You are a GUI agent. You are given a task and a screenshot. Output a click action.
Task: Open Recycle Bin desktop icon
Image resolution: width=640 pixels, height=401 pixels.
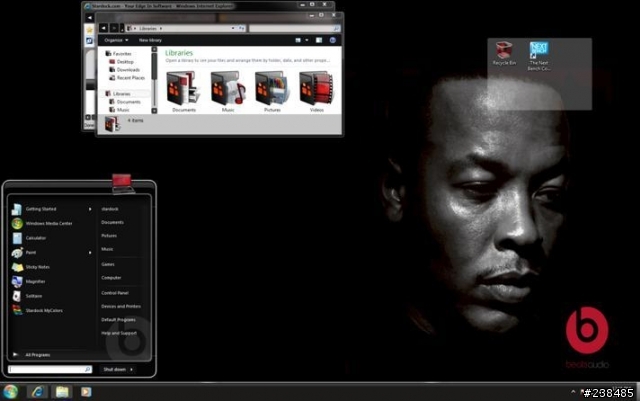[x=504, y=53]
